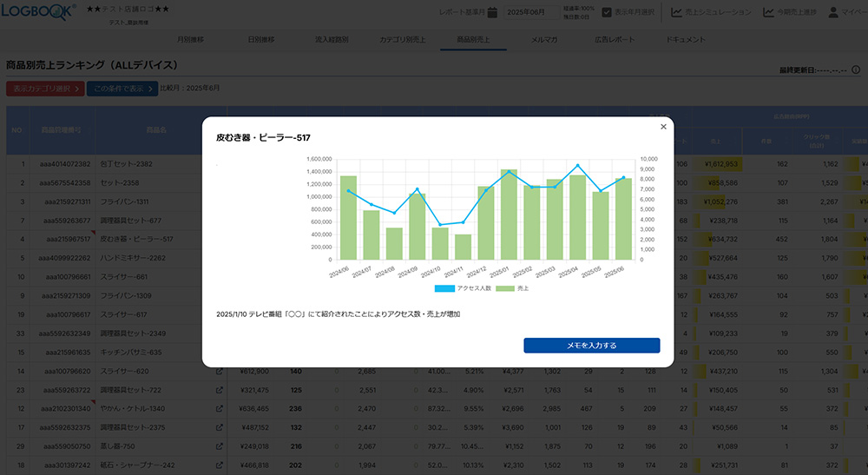Click the 売上シミュレーション chart icon
This screenshot has width=868, height=475.
point(677,12)
